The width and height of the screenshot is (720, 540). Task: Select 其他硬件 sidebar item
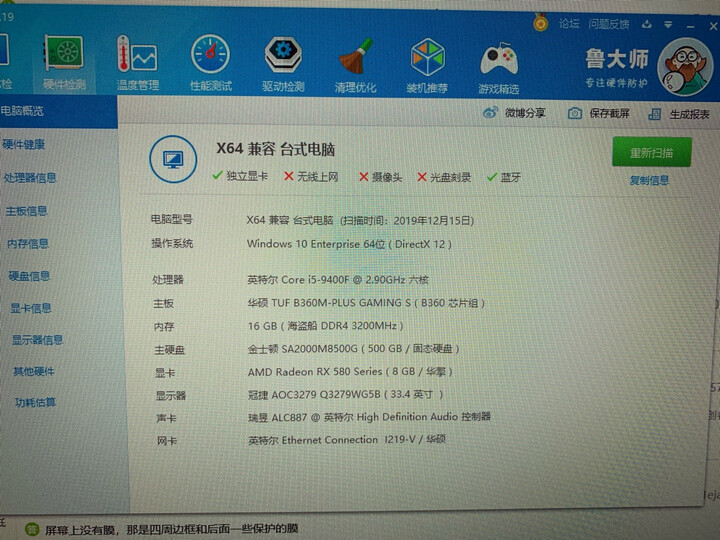34,371
